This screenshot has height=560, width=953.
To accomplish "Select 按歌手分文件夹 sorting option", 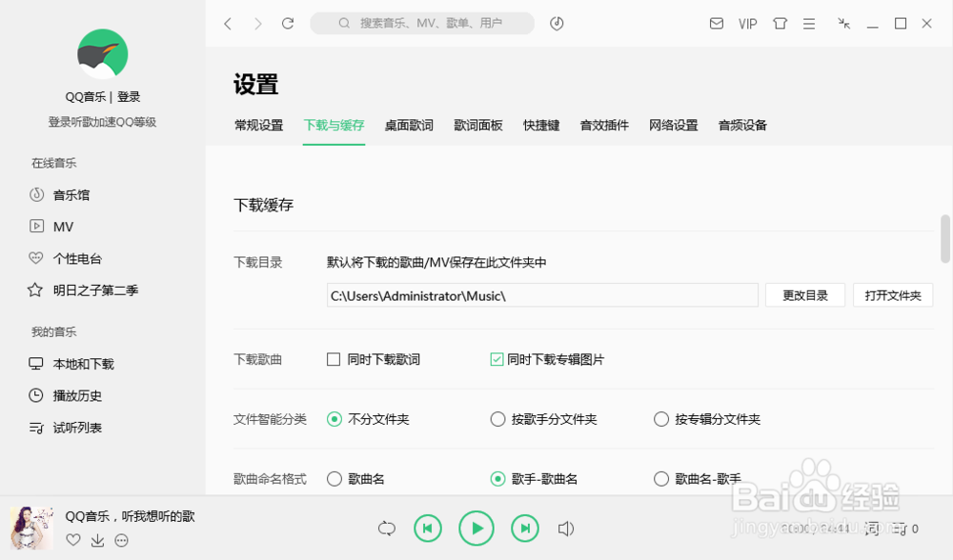I will click(x=497, y=419).
